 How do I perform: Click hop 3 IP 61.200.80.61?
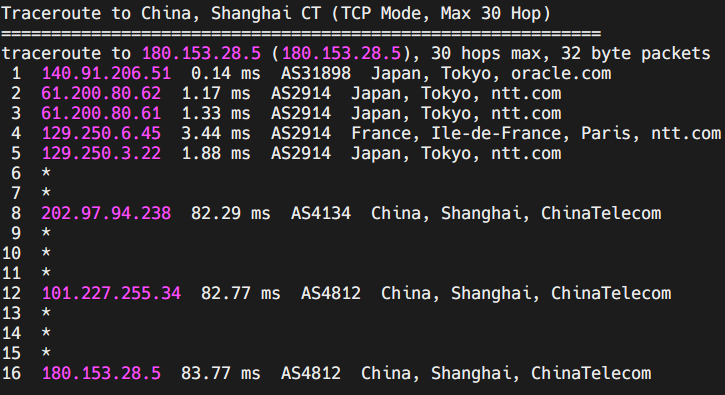point(101,113)
